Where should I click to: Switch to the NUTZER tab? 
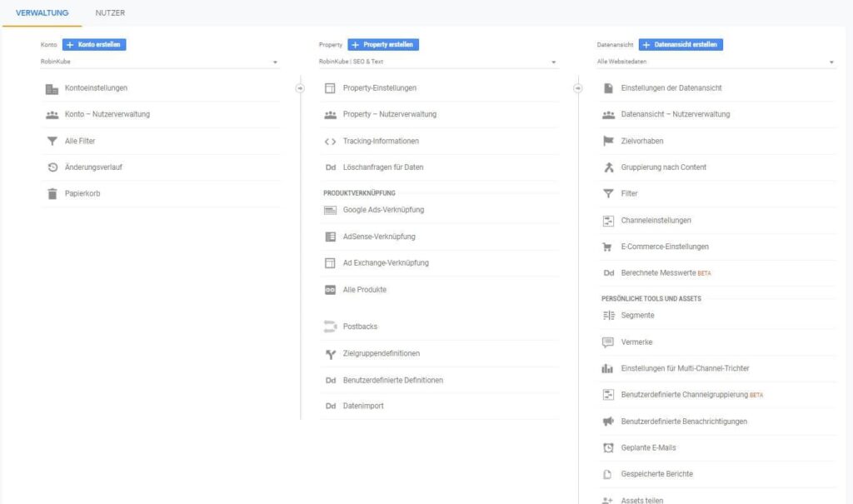point(110,13)
